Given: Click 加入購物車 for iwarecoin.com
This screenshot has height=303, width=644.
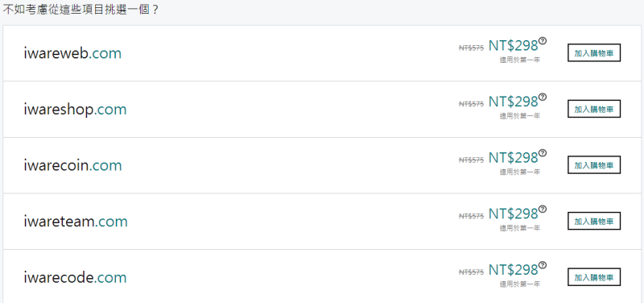Looking at the screenshot, I should [594, 165].
